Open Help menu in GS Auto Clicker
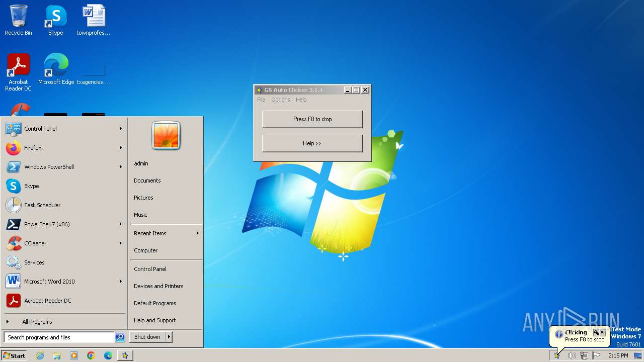This screenshot has width=644, height=362. tap(301, 100)
